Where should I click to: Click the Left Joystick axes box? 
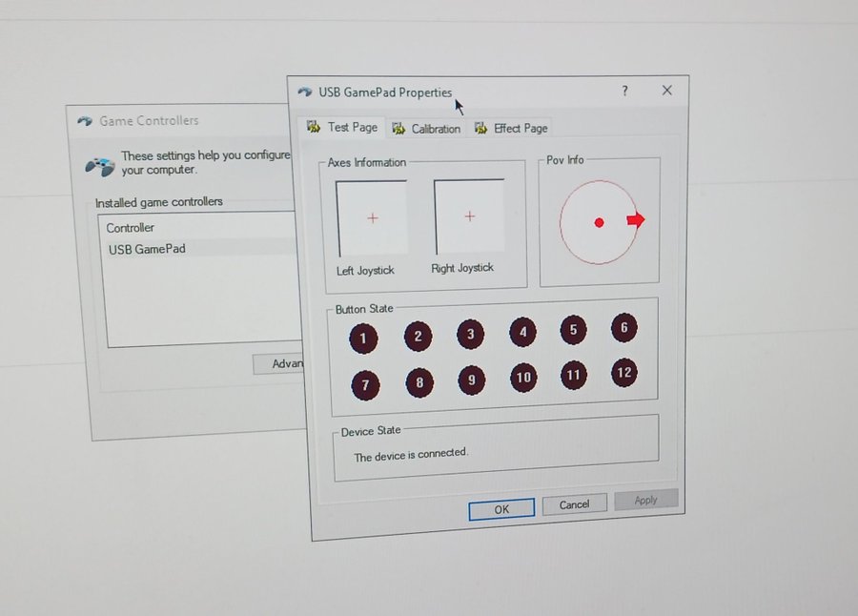(372, 218)
